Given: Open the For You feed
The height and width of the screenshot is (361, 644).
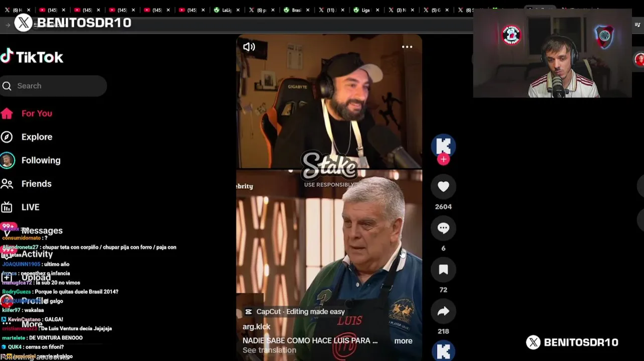Looking at the screenshot, I should click(37, 113).
